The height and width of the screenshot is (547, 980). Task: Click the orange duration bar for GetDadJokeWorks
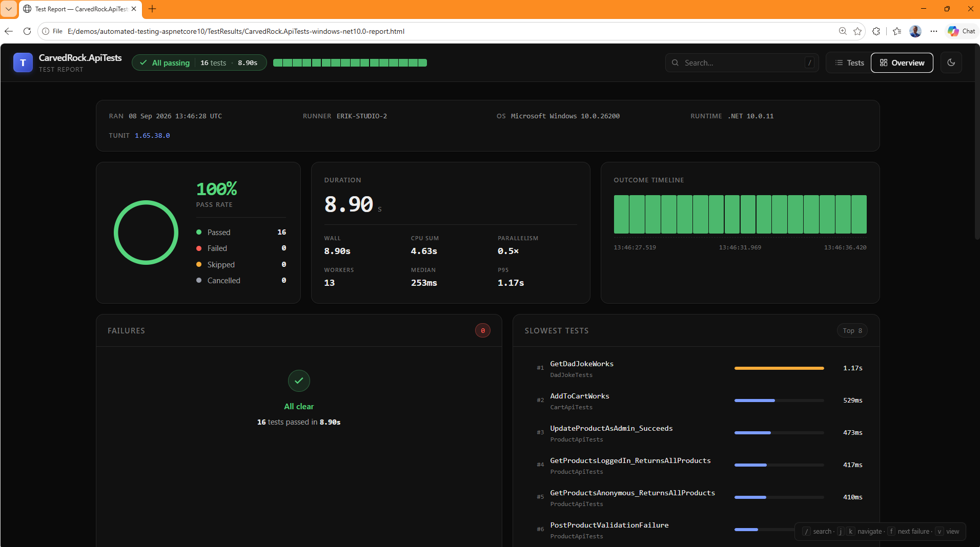point(779,368)
